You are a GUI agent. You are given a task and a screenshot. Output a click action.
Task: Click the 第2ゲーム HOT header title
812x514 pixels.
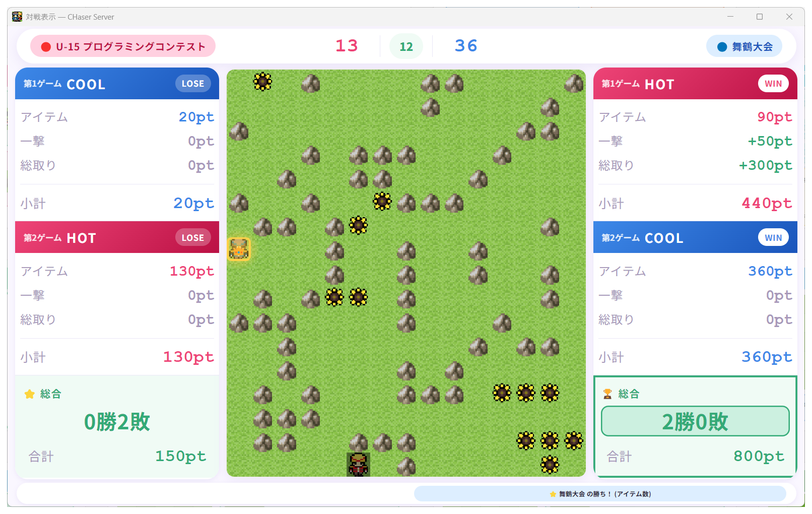pyautogui.click(x=59, y=238)
